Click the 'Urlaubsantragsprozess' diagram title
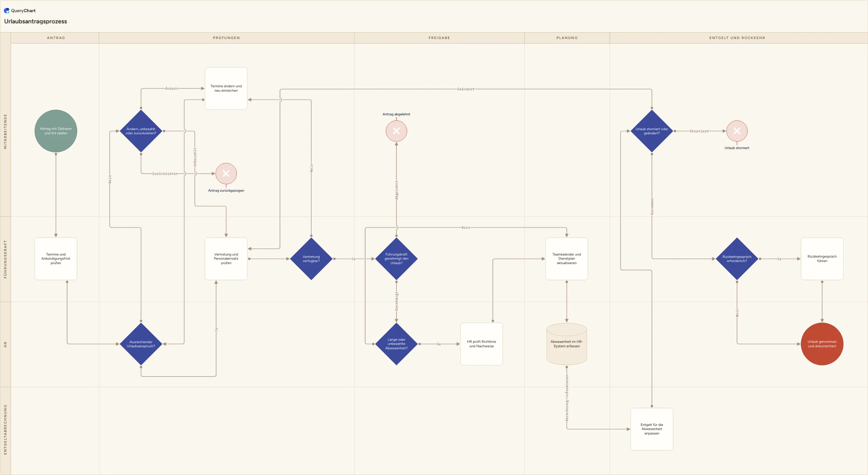 (35, 22)
